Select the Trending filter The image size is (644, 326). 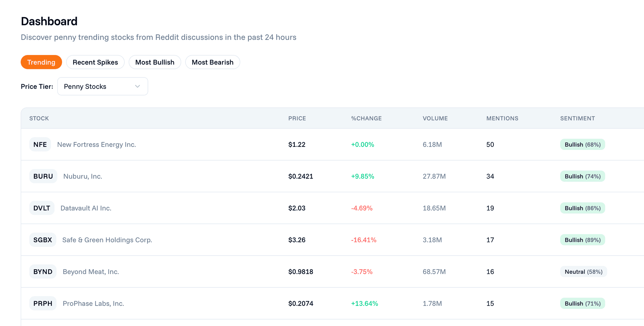pyautogui.click(x=41, y=62)
